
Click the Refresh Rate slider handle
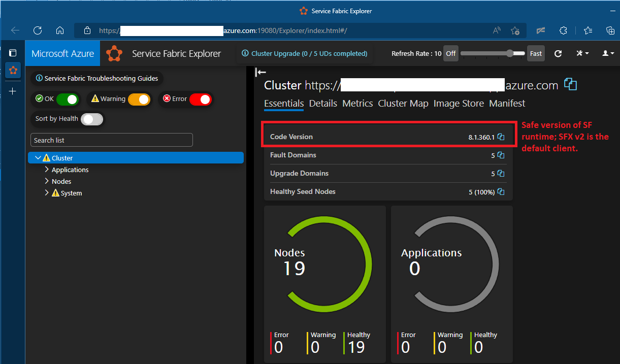[510, 53]
